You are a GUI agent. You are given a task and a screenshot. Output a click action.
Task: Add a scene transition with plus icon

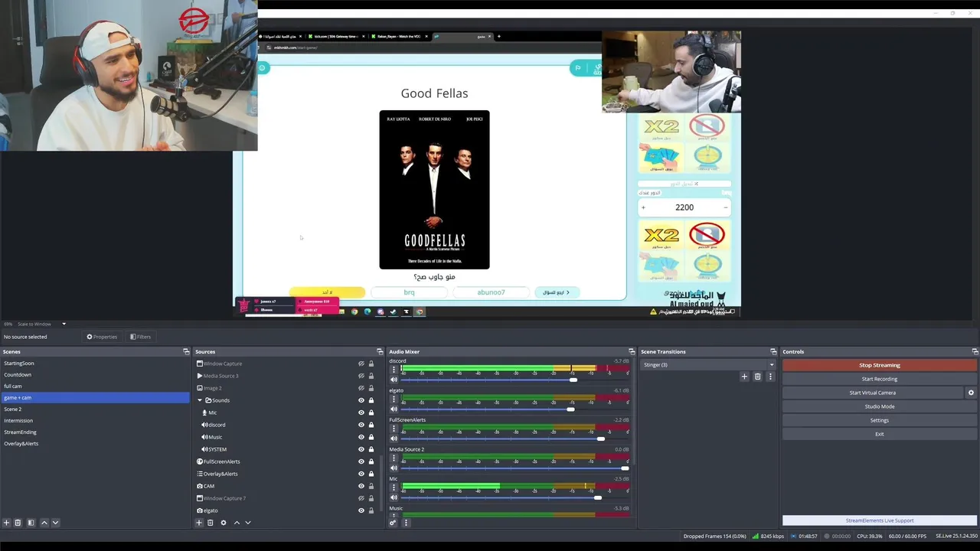tap(744, 377)
